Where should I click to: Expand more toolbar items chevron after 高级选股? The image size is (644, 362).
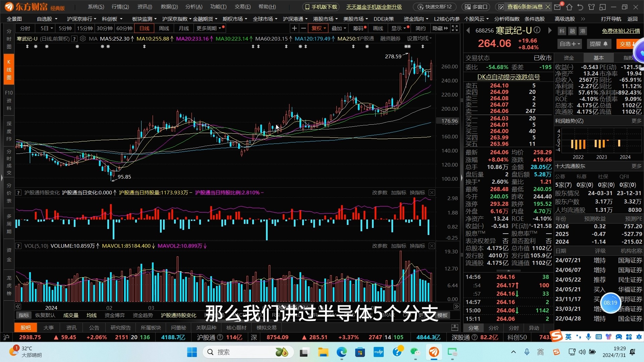583,19
